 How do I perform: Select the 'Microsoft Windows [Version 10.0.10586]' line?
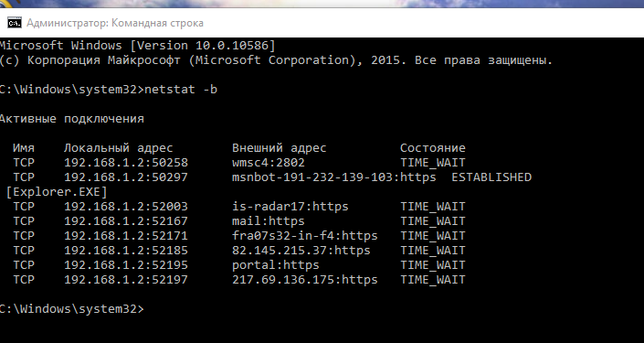(138, 45)
